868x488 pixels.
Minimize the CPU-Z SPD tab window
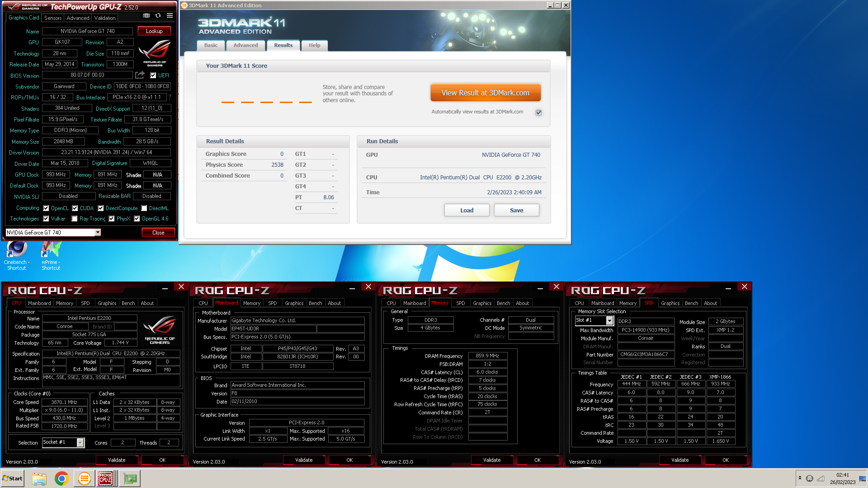pos(728,287)
